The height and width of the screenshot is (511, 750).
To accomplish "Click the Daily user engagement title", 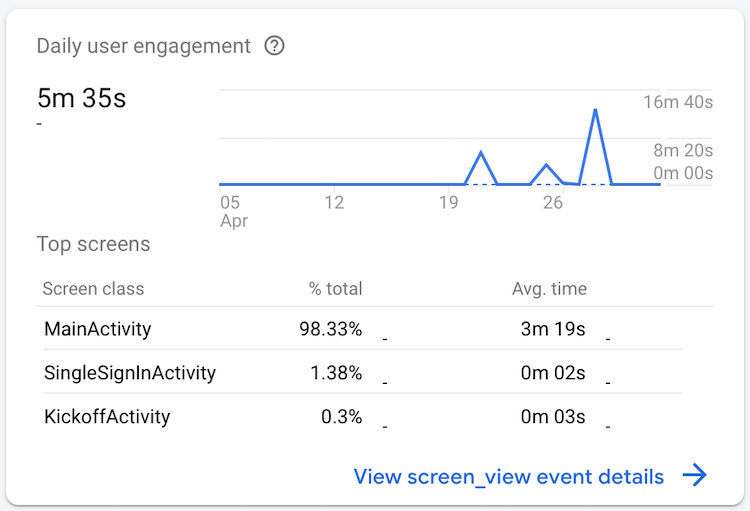I will pos(143,46).
